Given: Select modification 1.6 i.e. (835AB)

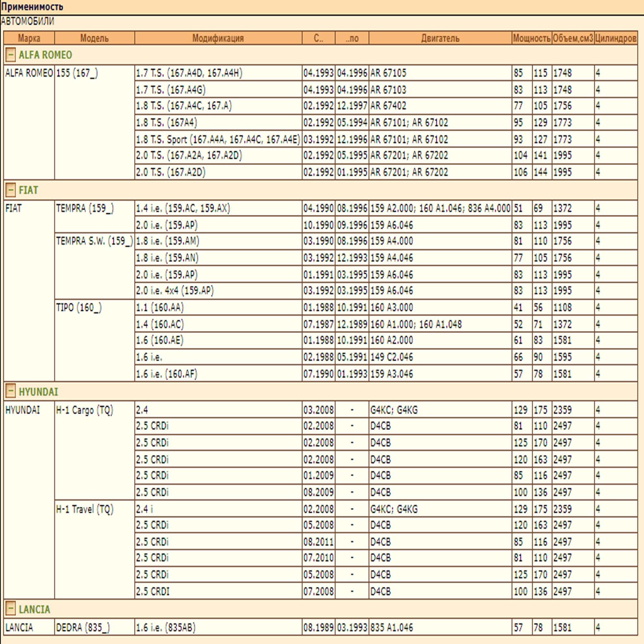Looking at the screenshot, I should [166, 628].
